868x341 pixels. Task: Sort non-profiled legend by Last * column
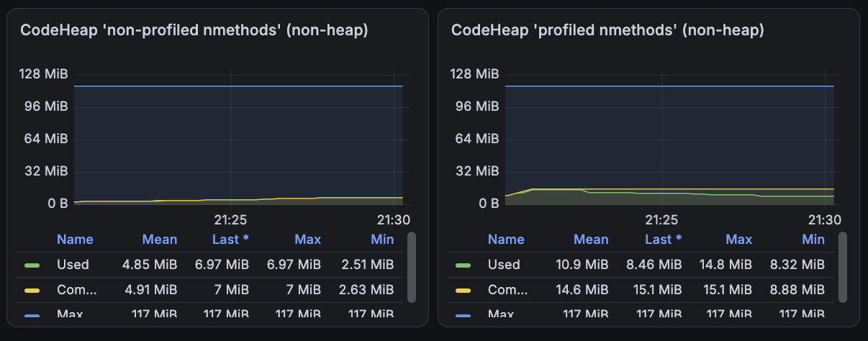pos(230,240)
